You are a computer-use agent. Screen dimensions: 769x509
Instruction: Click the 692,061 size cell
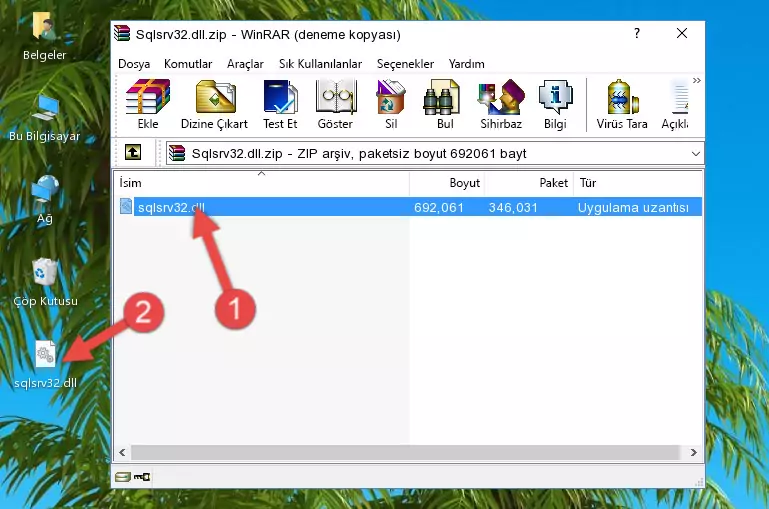(x=438, y=207)
